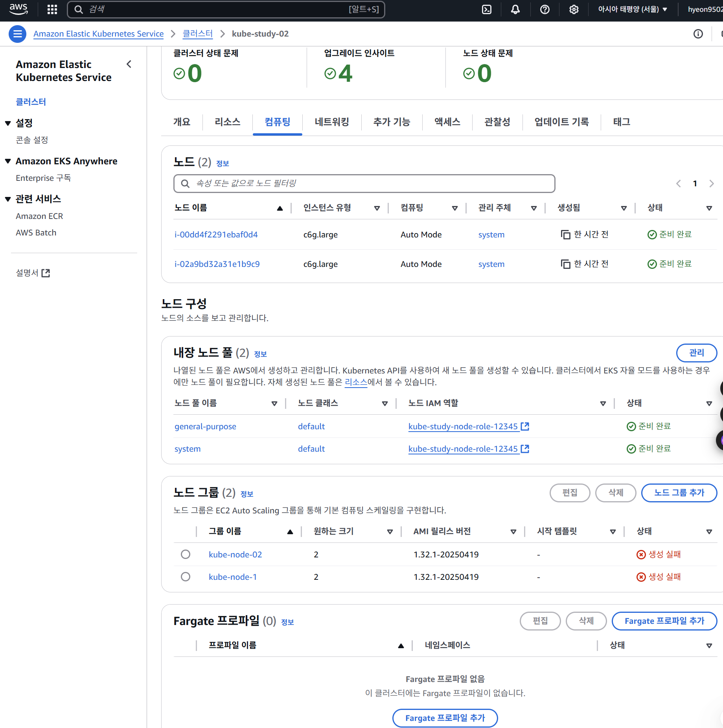Screen dimensions: 723x728
Task: Open the notifications bell
Action: [x=515, y=9]
